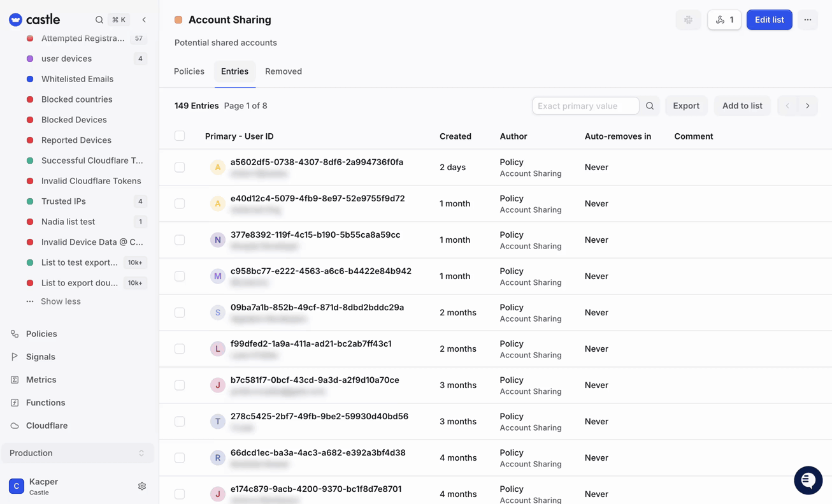Open the Blocked countries list
Viewport: 832px width, 504px height.
[76, 99]
